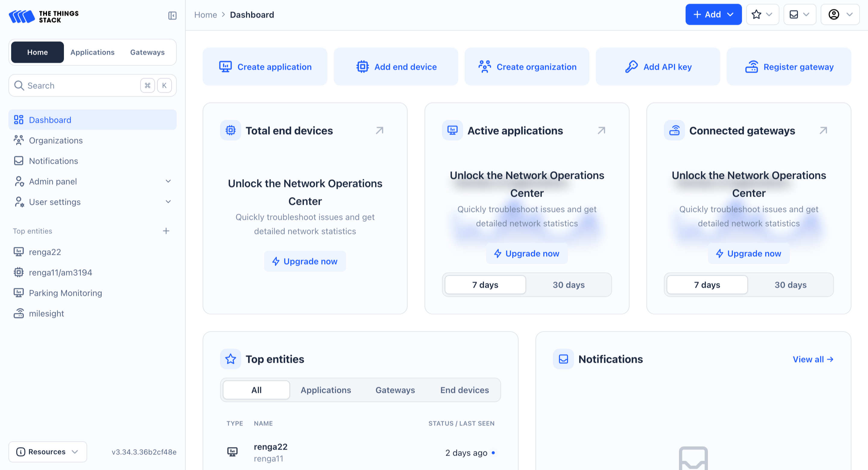
Task: Add a top entity with the plus icon
Action: tap(166, 231)
